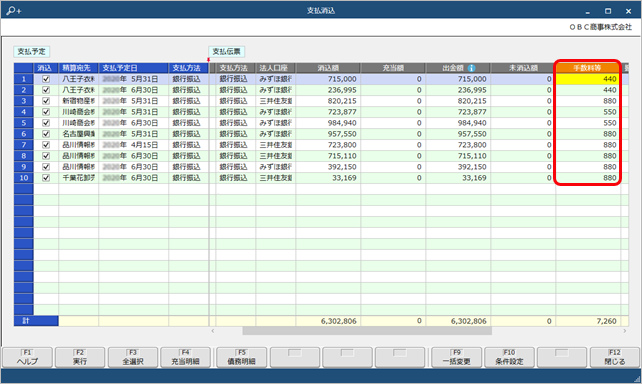Toggle the 消込 checkbox in row 7

[46, 145]
